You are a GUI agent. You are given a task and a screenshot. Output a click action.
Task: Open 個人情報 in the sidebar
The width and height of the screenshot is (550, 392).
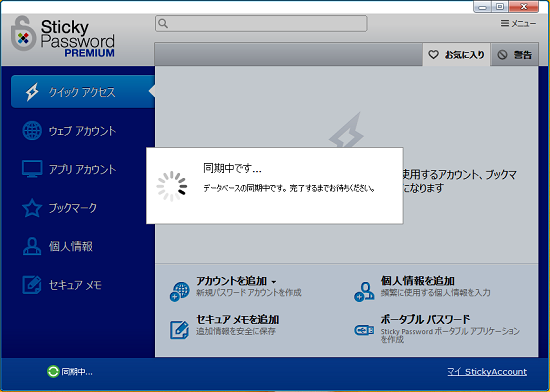71,246
